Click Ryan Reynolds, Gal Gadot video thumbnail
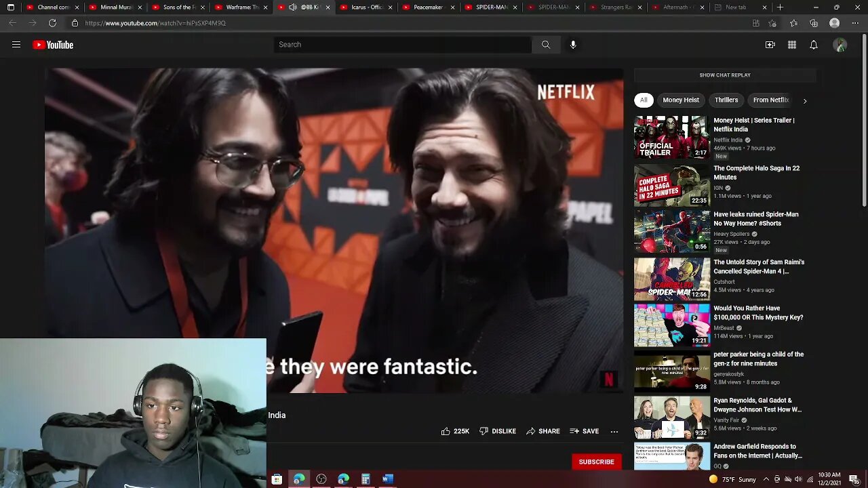This screenshot has width=868, height=488. (672, 418)
